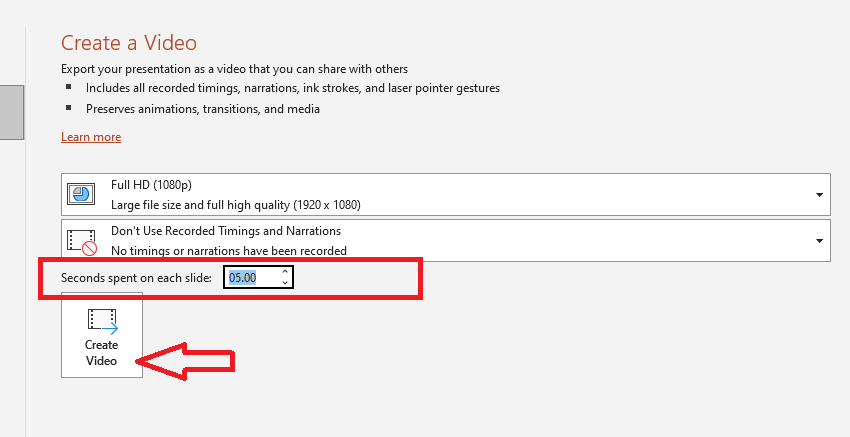Click the seconds value field showing 05.00
Image resolution: width=850 pixels, height=437 pixels.
pos(251,277)
